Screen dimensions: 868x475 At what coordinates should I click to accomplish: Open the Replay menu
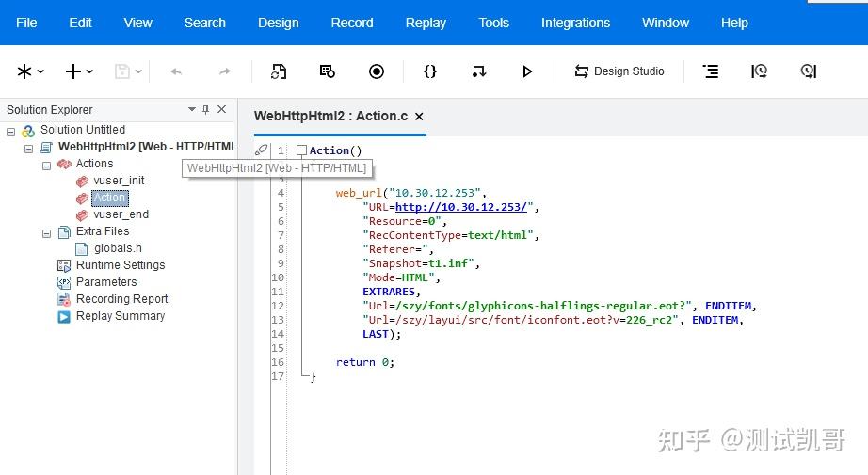point(426,23)
